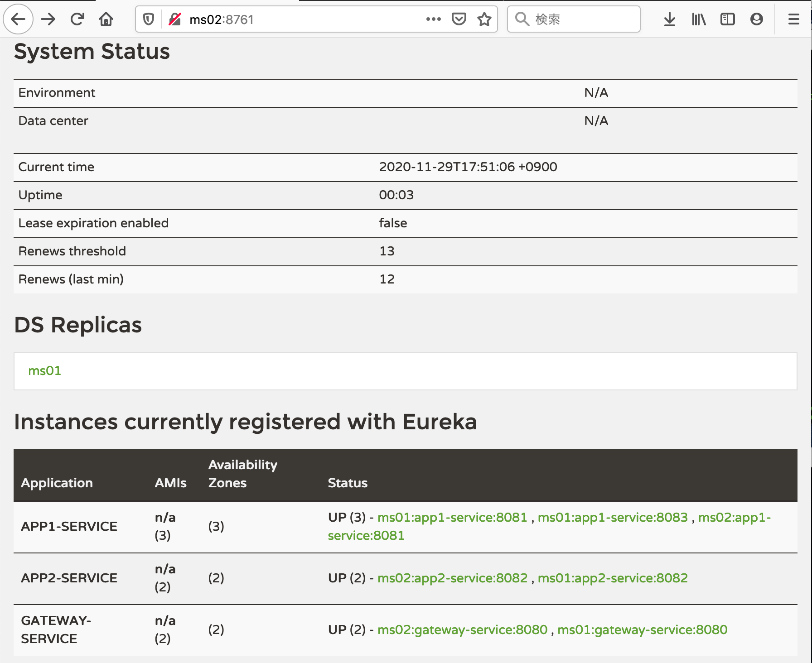Open the ms01 replica link
The image size is (812, 663).
tap(44, 370)
